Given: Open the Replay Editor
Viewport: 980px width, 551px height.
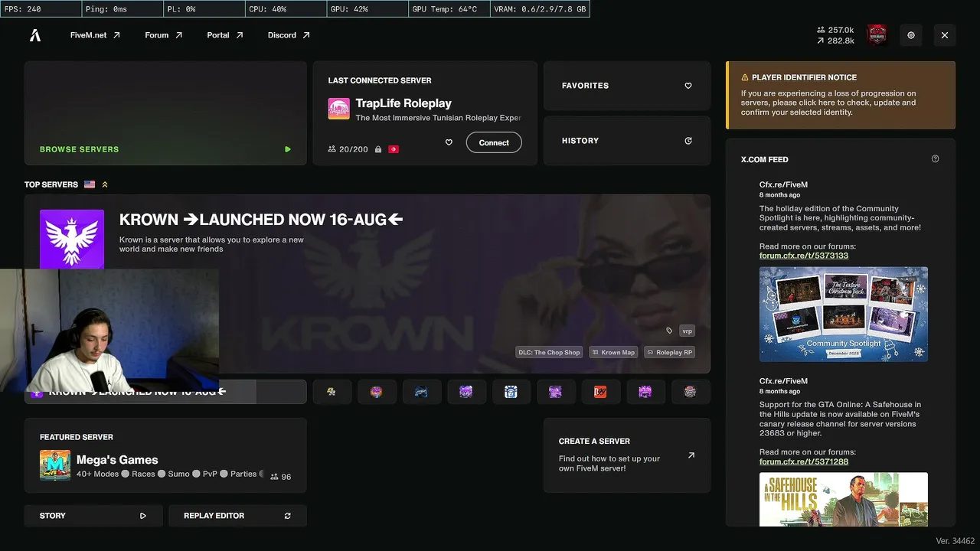Looking at the screenshot, I should [237, 516].
